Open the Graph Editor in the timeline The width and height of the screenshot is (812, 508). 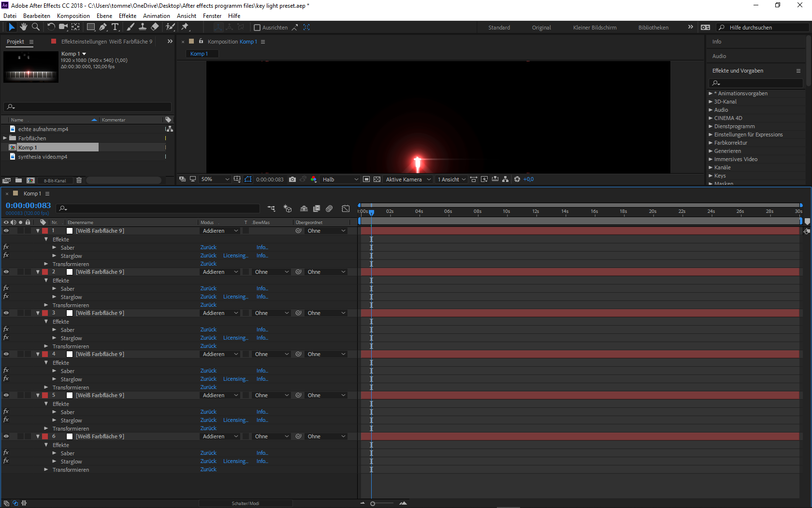tap(346, 209)
